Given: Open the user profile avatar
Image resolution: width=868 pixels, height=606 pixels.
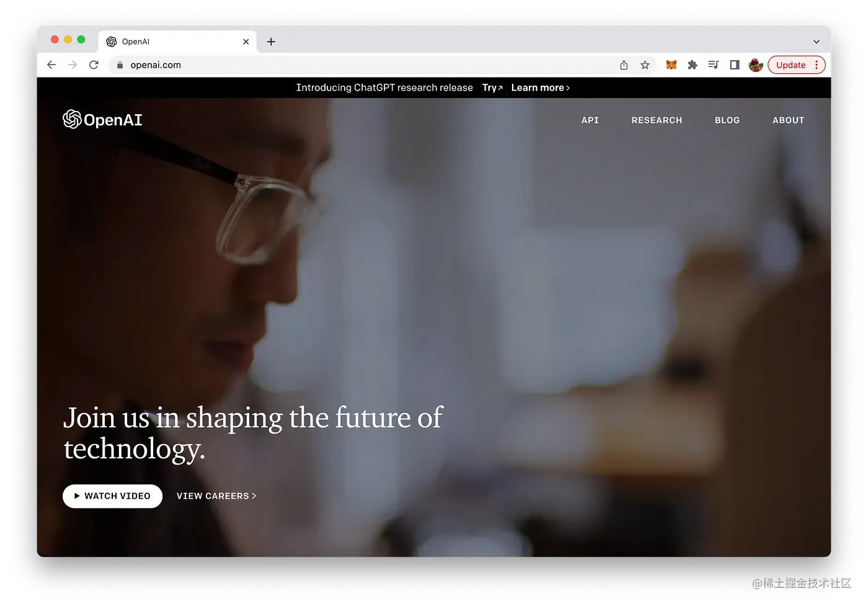Looking at the screenshot, I should pyautogui.click(x=756, y=65).
